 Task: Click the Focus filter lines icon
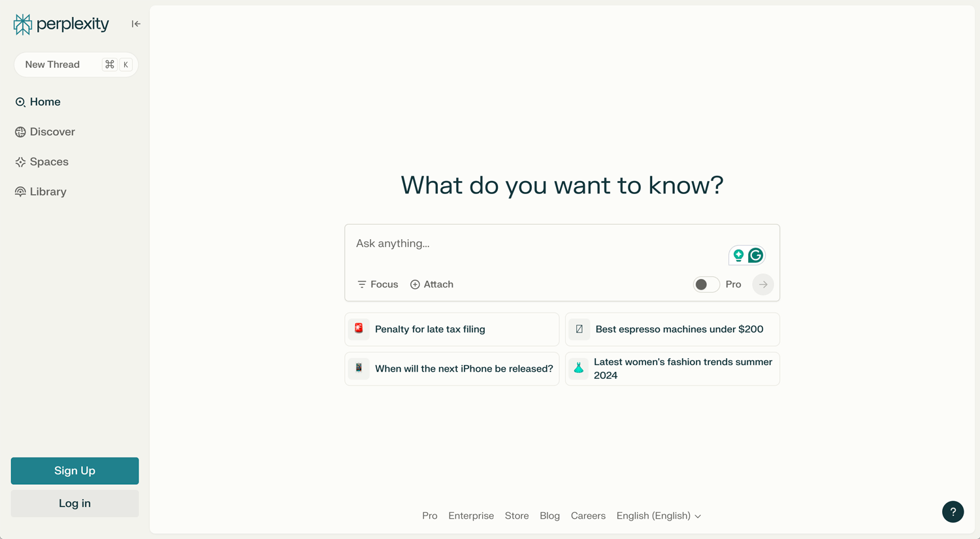click(362, 284)
